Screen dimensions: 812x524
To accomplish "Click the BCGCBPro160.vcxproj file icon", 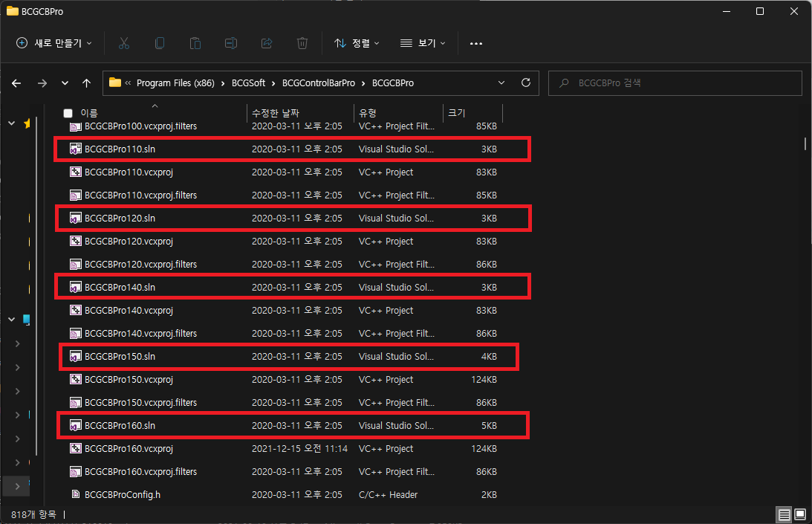I will click(76, 448).
